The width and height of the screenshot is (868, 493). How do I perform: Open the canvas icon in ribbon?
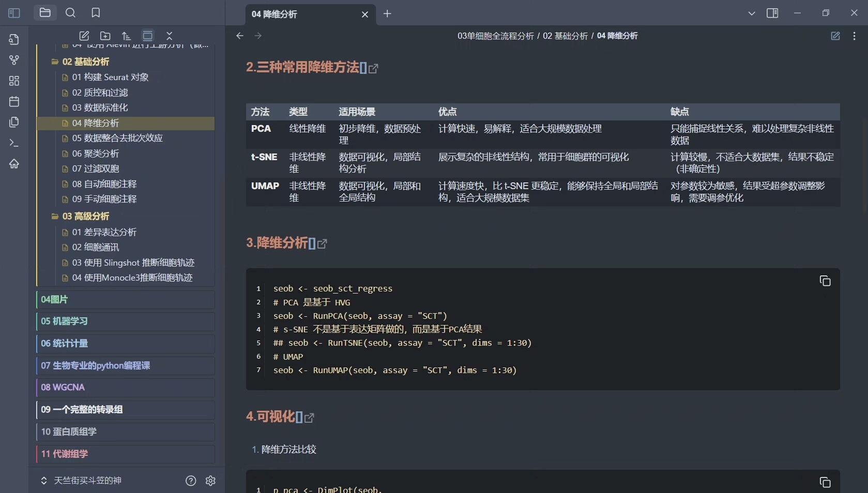coord(14,81)
